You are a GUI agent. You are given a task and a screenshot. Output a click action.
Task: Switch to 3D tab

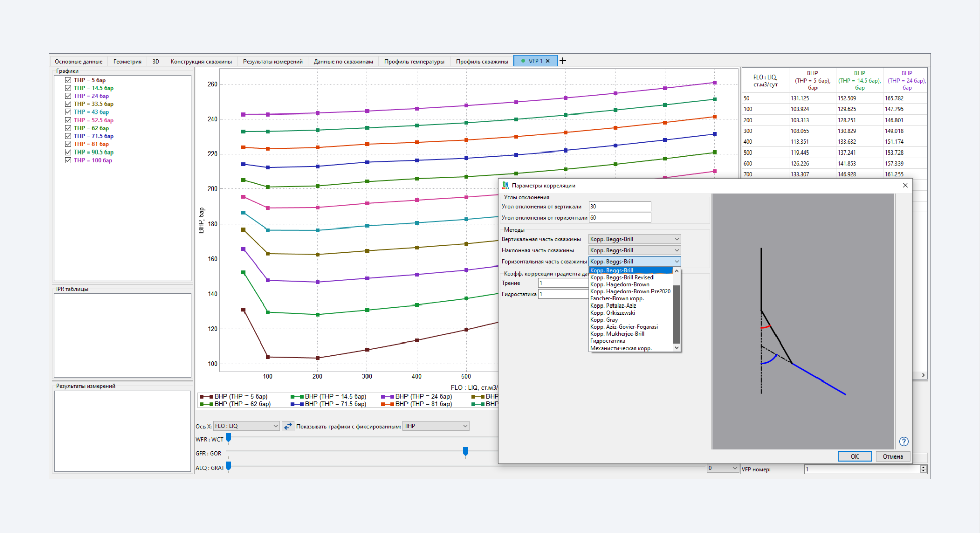tap(156, 61)
